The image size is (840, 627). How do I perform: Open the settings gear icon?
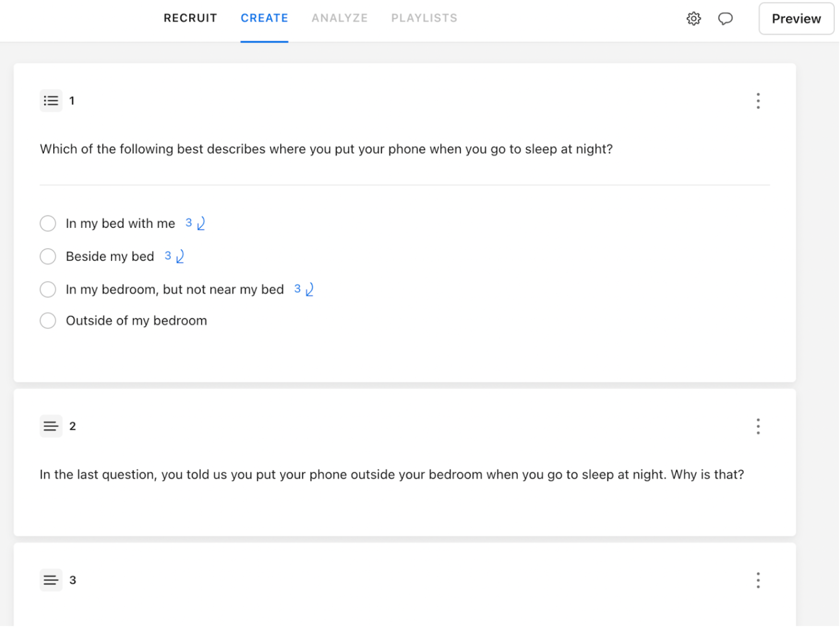click(x=694, y=19)
